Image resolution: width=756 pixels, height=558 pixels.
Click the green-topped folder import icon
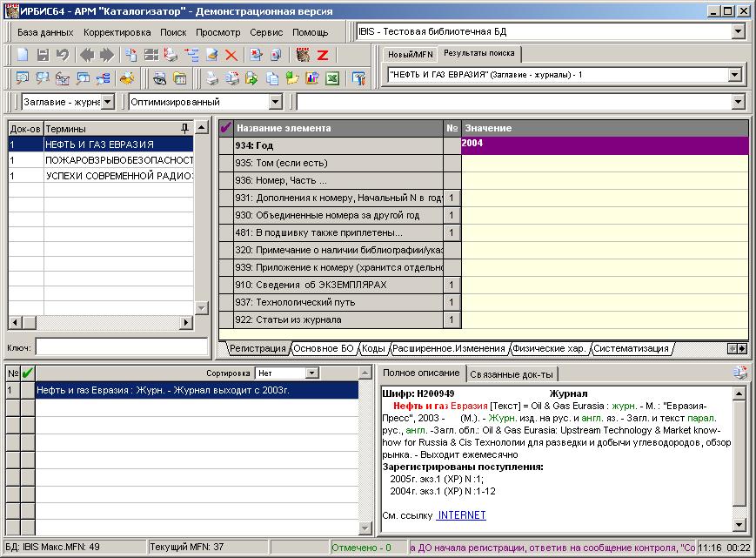click(292, 78)
